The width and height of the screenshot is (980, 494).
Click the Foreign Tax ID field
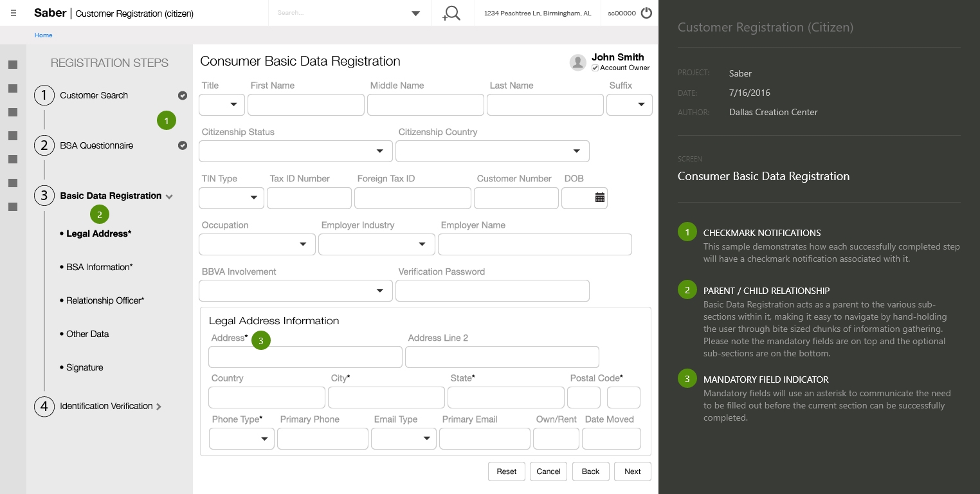tap(413, 198)
